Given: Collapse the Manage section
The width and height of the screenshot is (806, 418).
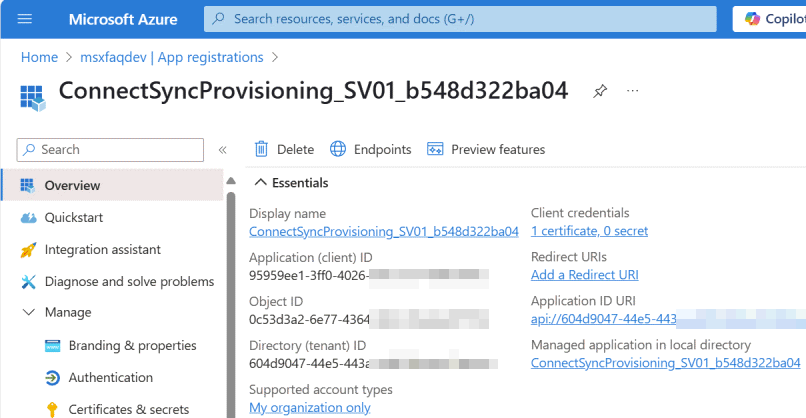Looking at the screenshot, I should point(29,312).
